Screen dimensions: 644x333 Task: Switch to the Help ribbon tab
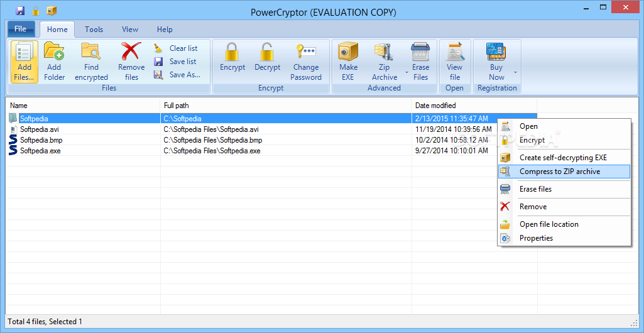tap(165, 29)
